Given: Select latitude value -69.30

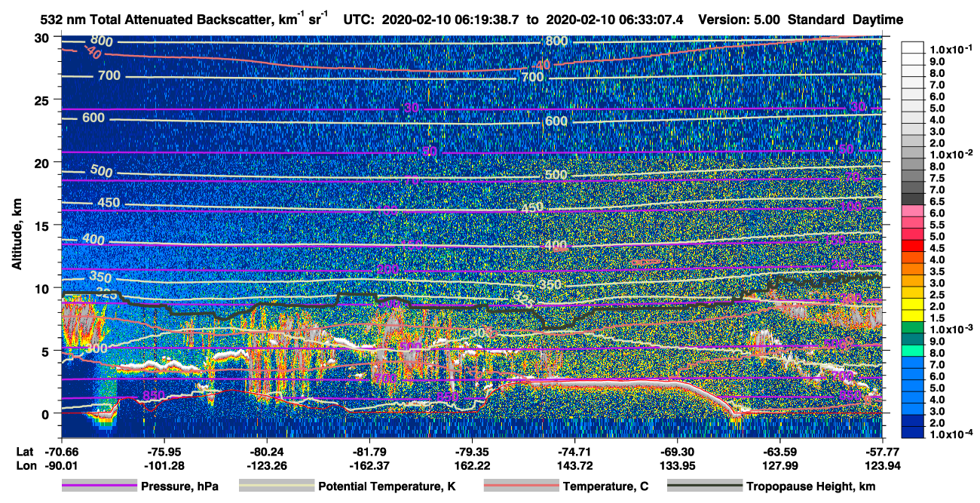Looking at the screenshot, I should 677,453.
